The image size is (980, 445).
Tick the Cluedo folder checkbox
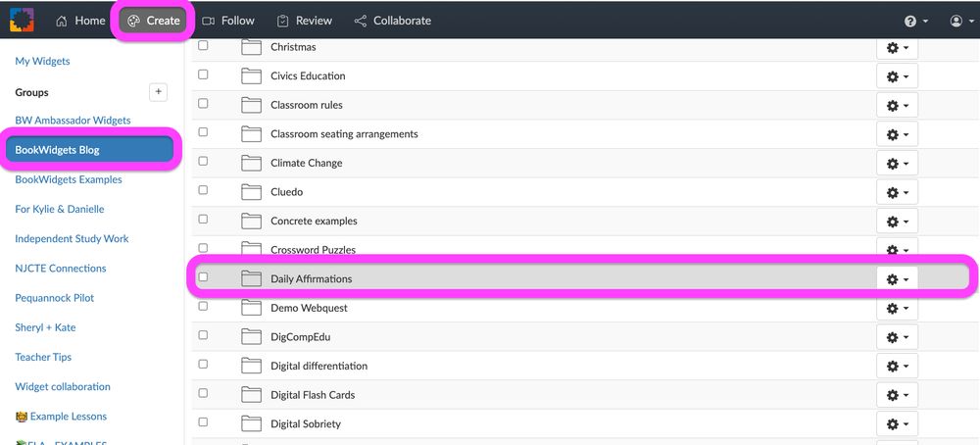coord(203,190)
